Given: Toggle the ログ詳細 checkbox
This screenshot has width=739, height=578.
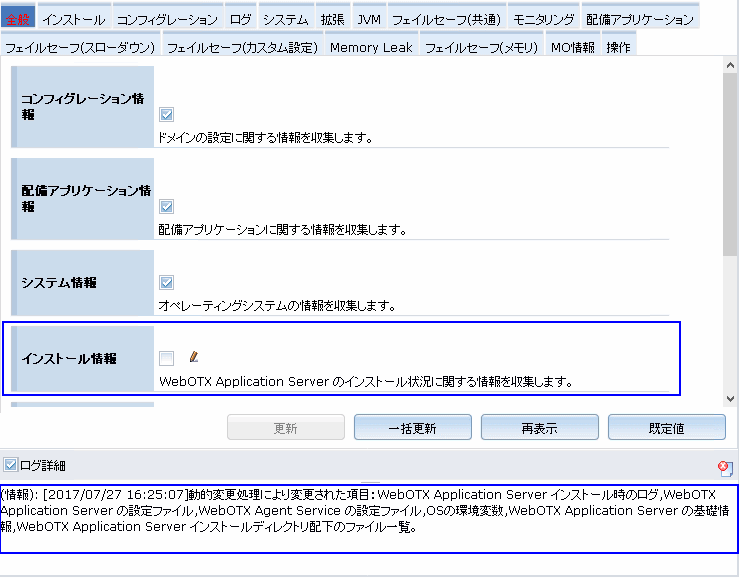Looking at the screenshot, I should point(10,465).
